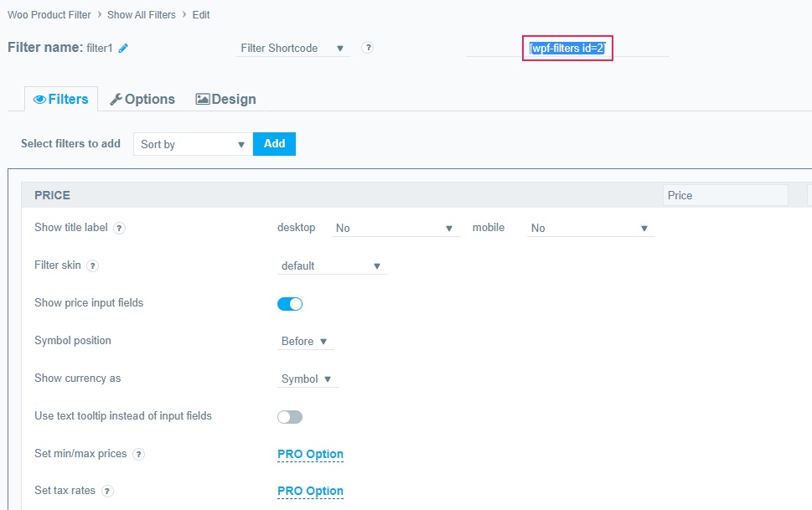
Task: Click the Select filters to add label
Action: (70, 143)
